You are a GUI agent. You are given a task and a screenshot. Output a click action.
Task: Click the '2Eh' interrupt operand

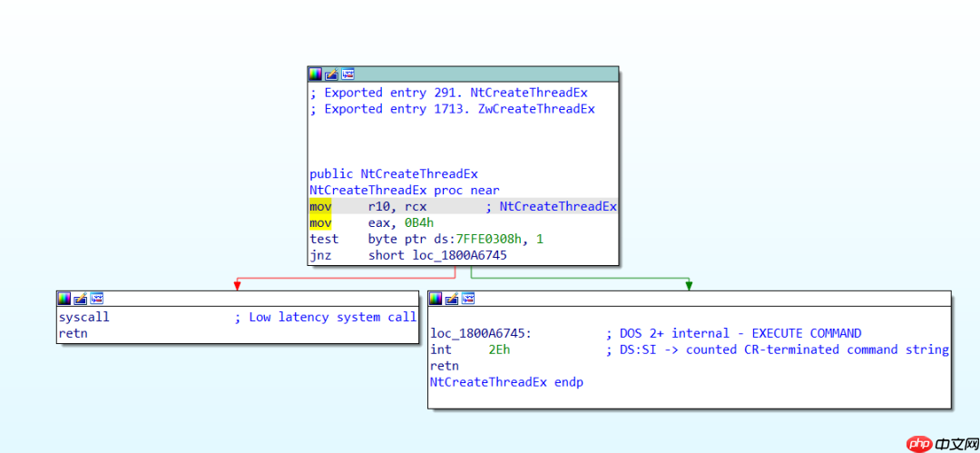click(499, 350)
